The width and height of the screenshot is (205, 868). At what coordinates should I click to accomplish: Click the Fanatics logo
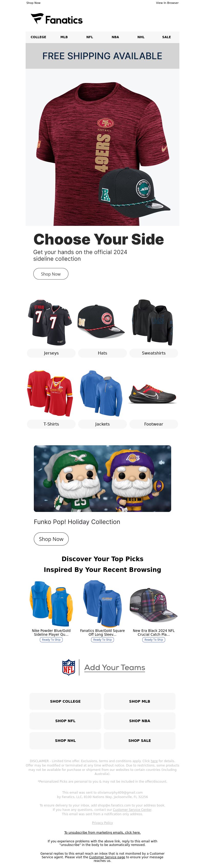[57, 19]
